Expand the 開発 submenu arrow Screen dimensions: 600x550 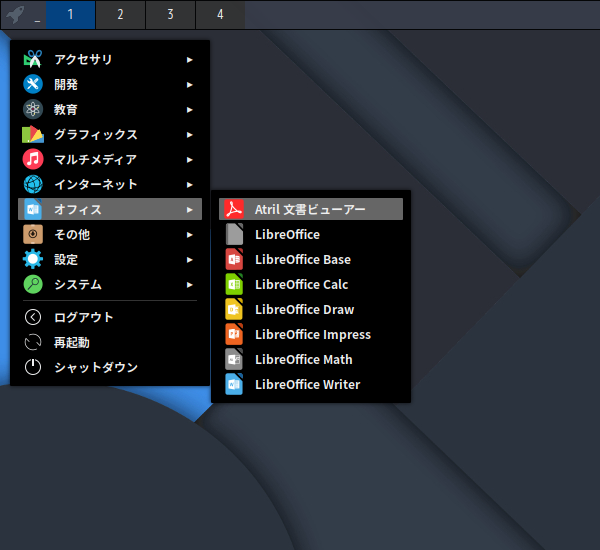click(189, 85)
